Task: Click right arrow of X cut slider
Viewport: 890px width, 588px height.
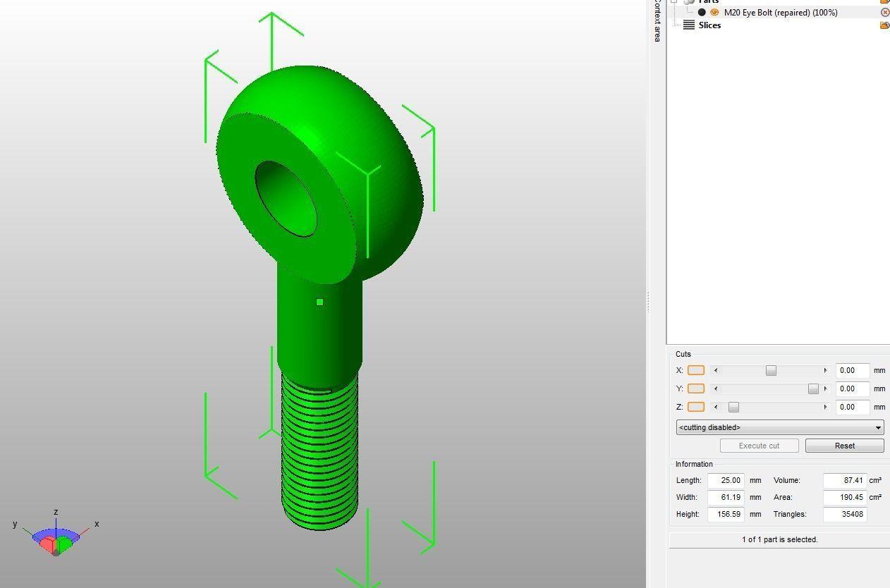Action: [x=825, y=370]
